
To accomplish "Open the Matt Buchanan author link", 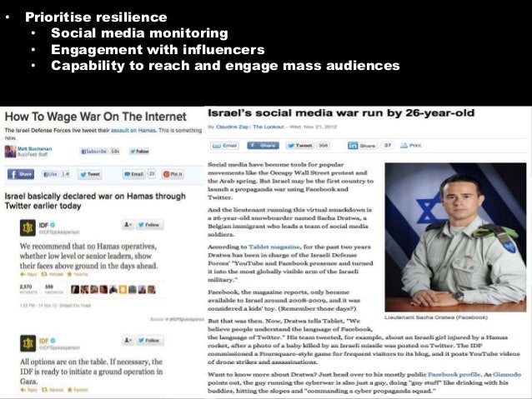I will click(x=35, y=149).
